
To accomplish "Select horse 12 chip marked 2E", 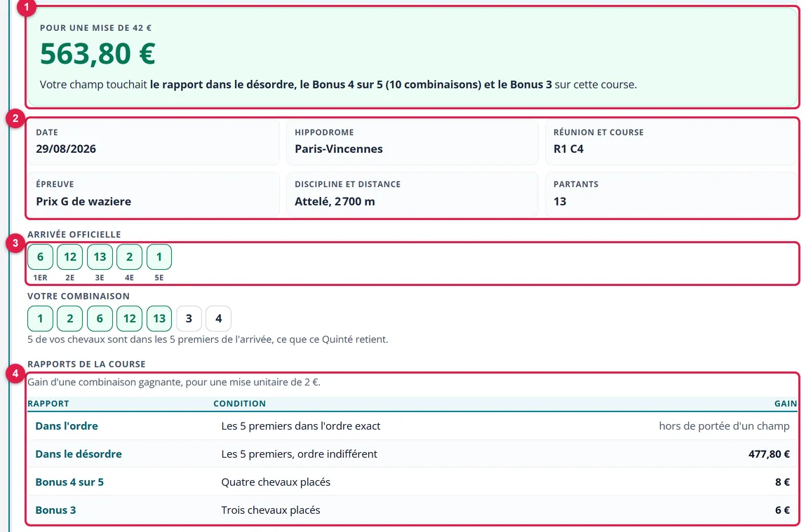I will 70,257.
